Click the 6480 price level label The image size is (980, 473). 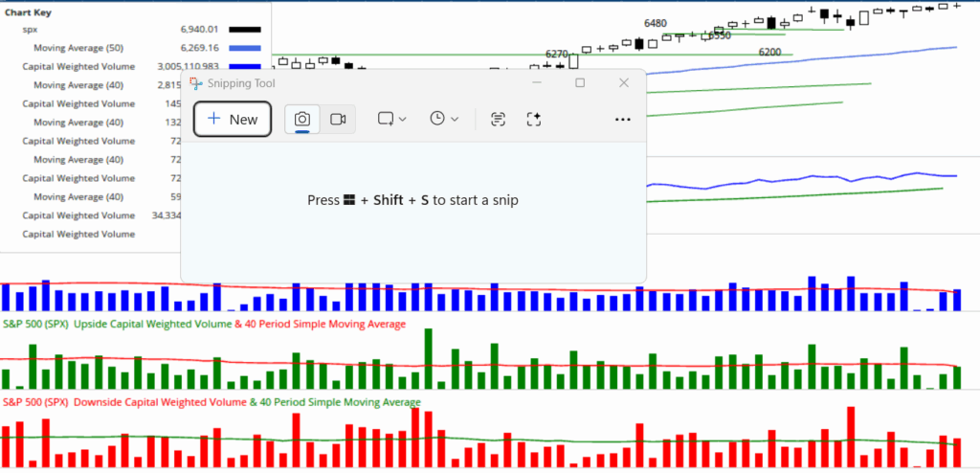point(656,23)
